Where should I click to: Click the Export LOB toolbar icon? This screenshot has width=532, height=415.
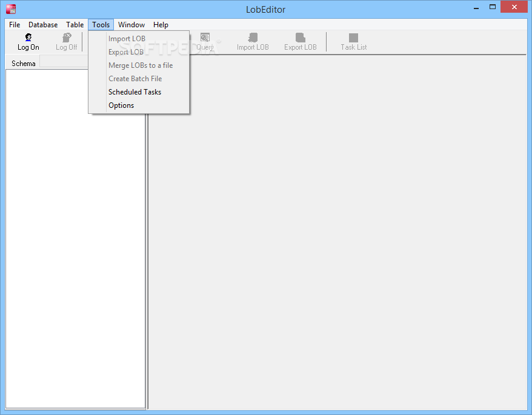pyautogui.click(x=301, y=42)
